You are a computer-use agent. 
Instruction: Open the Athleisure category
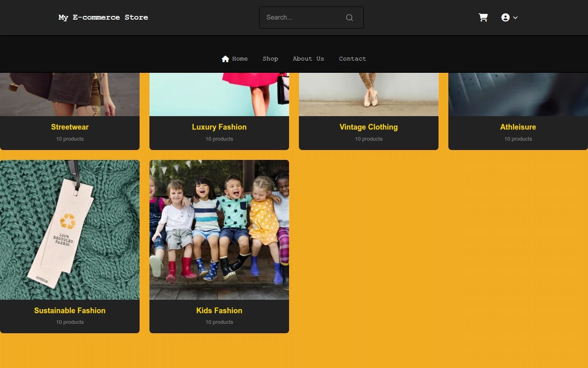coord(518,127)
